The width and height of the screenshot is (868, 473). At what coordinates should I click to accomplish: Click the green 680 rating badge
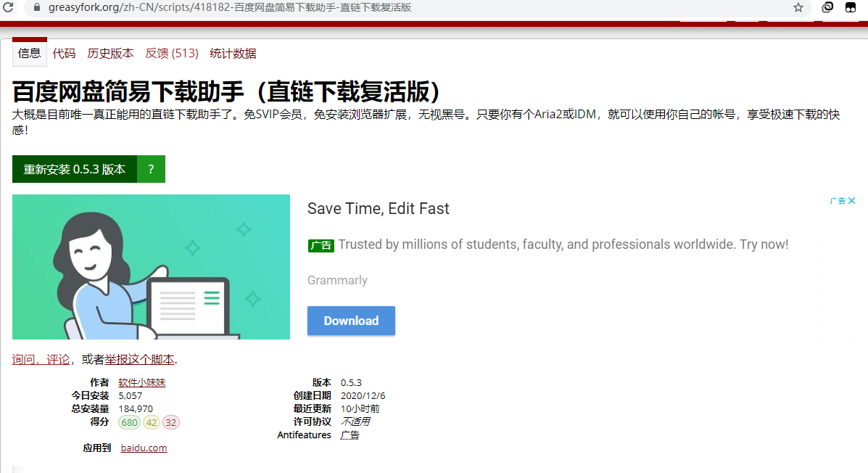(128, 422)
